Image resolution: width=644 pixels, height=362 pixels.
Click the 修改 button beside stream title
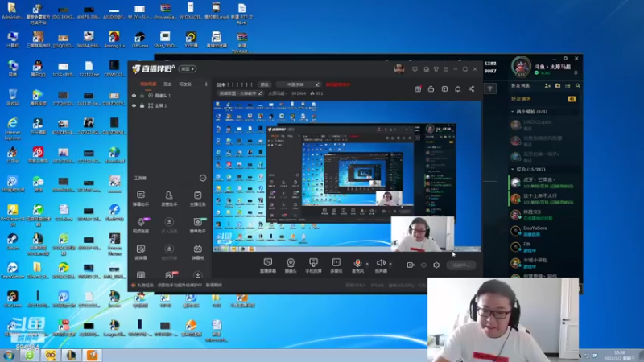click(x=265, y=84)
